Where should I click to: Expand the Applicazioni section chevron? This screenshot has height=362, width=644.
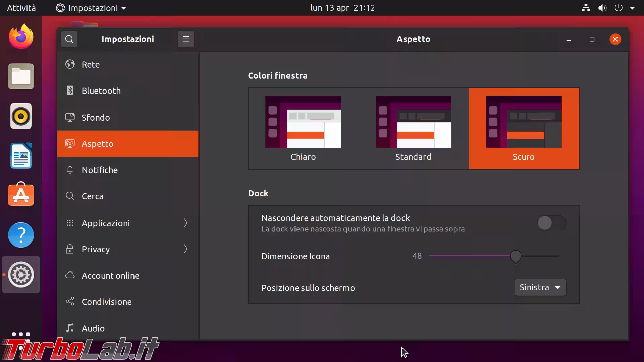tap(185, 223)
